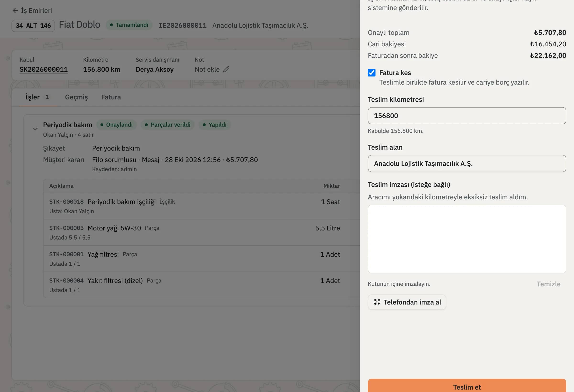Open the Fatura tab
574x392 pixels.
pyautogui.click(x=111, y=97)
